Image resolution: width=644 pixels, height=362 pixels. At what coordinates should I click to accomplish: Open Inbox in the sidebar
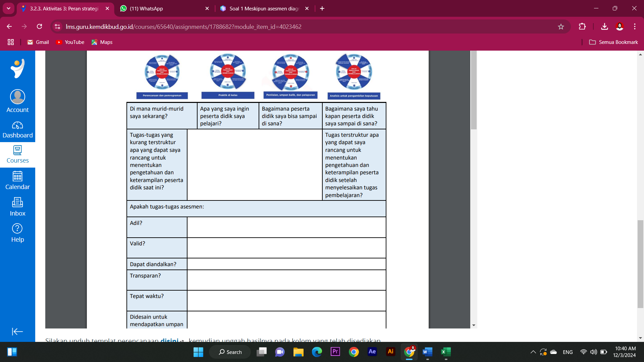(17, 207)
